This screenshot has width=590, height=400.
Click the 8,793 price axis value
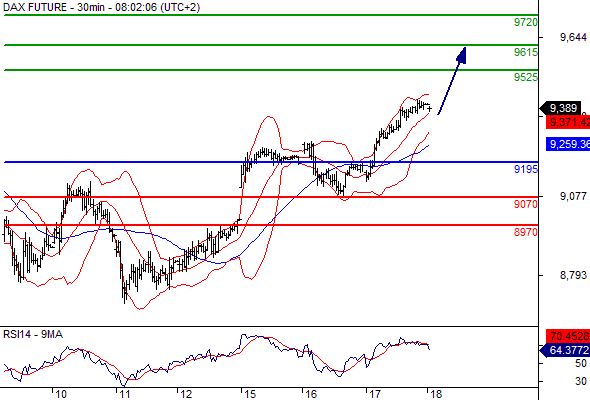coord(573,275)
